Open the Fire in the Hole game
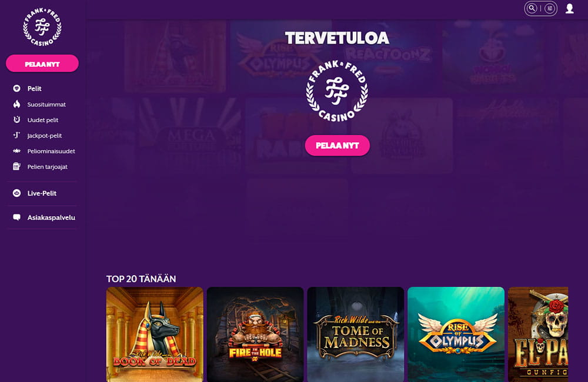Screen dimensions: 588x382 click(255, 334)
